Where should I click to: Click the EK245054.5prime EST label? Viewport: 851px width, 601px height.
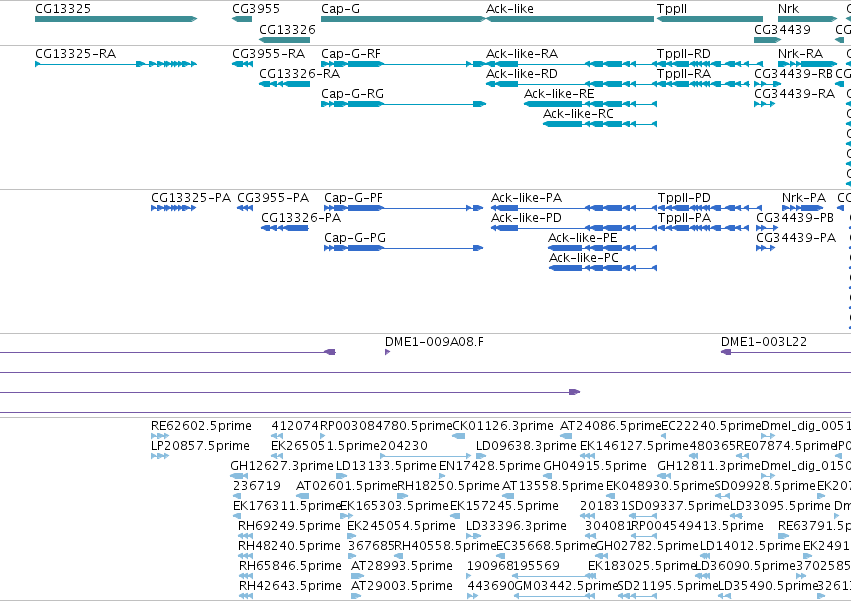pos(402,526)
